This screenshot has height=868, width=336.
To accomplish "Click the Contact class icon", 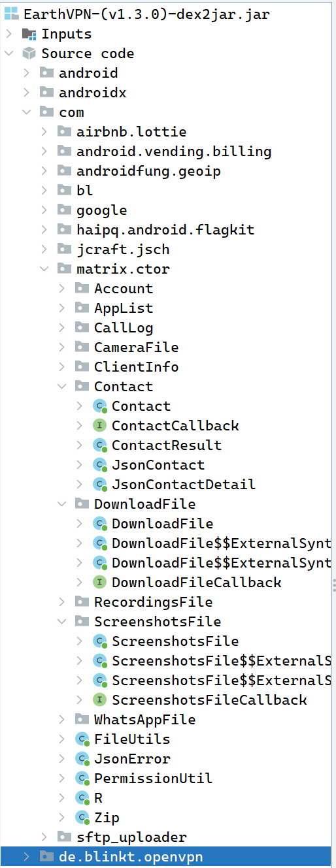I will [100, 406].
